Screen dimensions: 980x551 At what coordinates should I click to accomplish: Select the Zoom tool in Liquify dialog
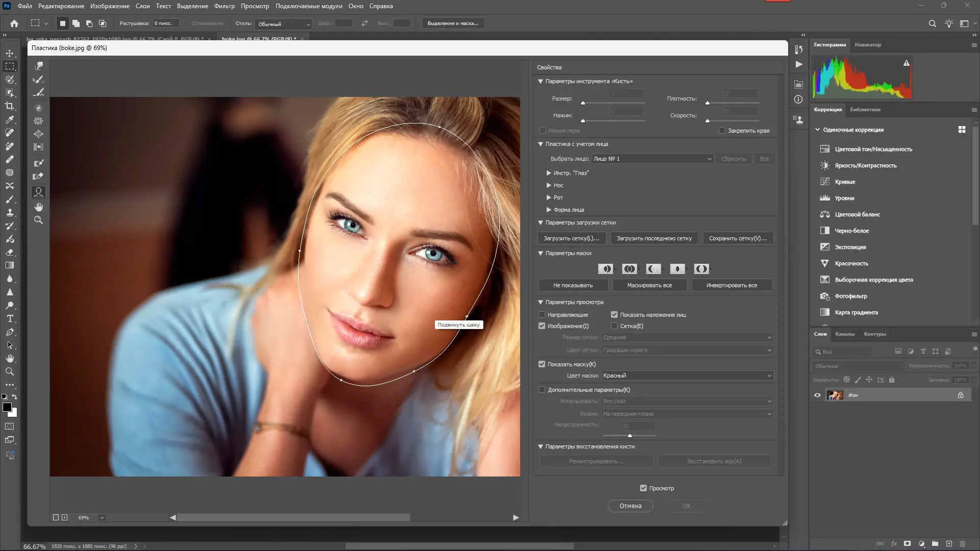(x=38, y=220)
